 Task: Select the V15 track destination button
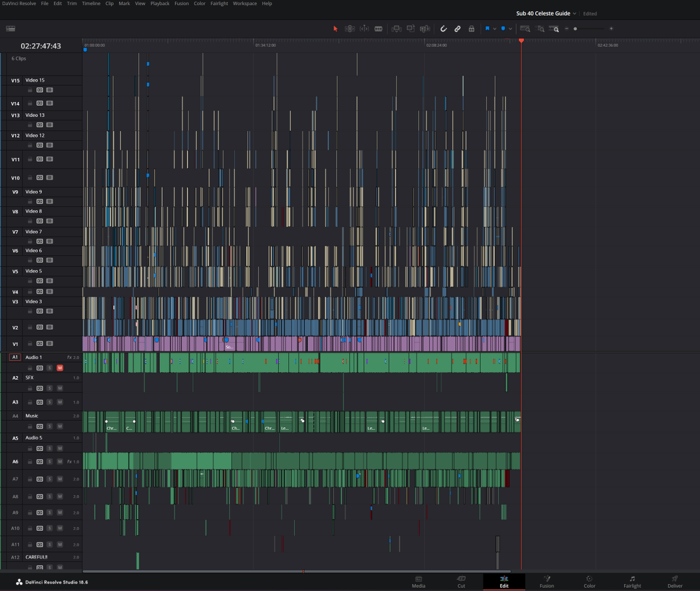coord(15,81)
